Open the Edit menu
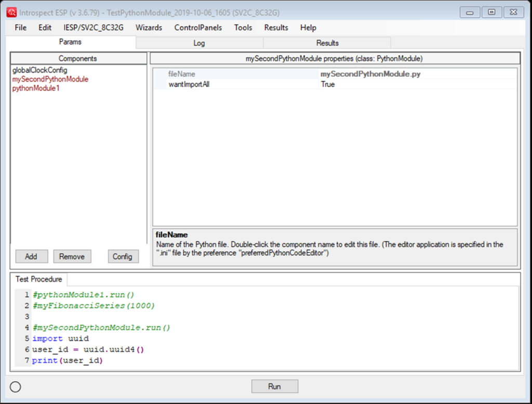 click(45, 28)
